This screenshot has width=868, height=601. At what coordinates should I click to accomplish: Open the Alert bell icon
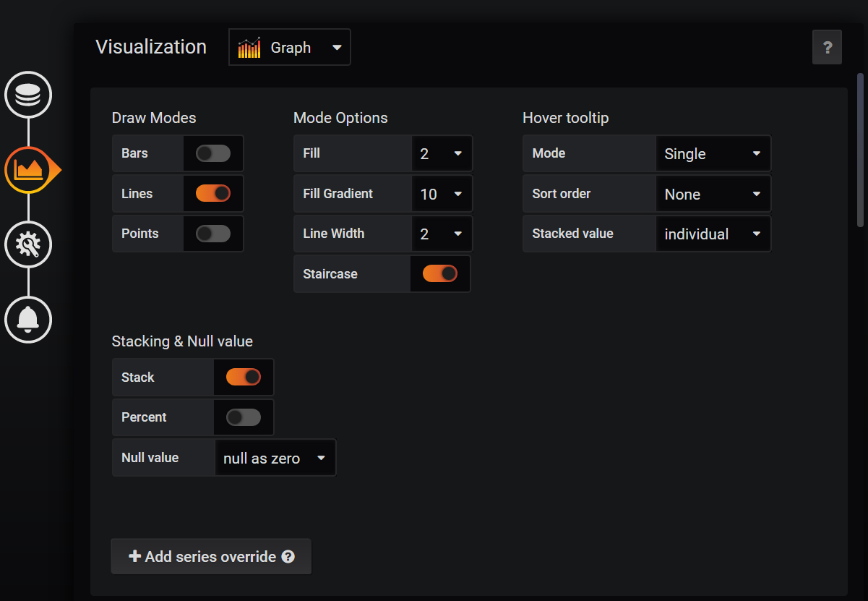pos(28,319)
